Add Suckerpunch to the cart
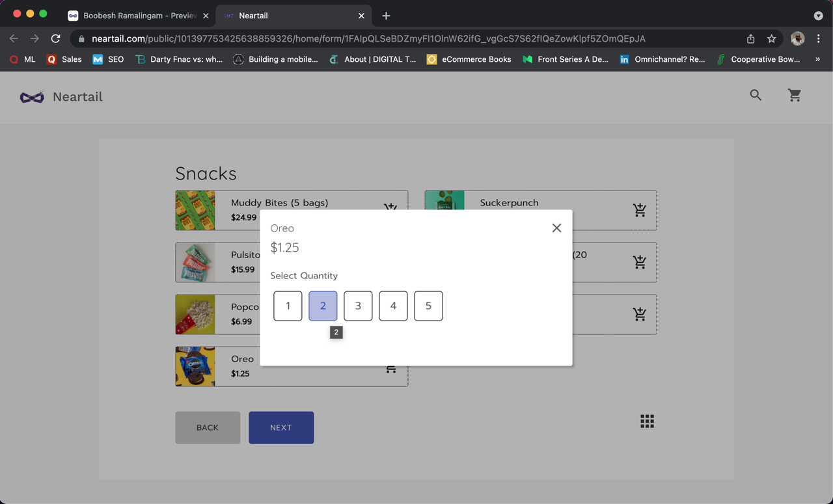The height and width of the screenshot is (504, 833). (639, 210)
